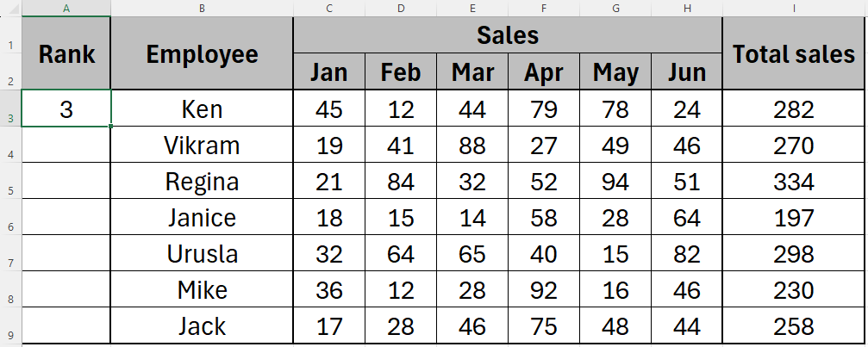Select the merged Sales header cell
The height and width of the screenshot is (347, 868).
(507, 35)
